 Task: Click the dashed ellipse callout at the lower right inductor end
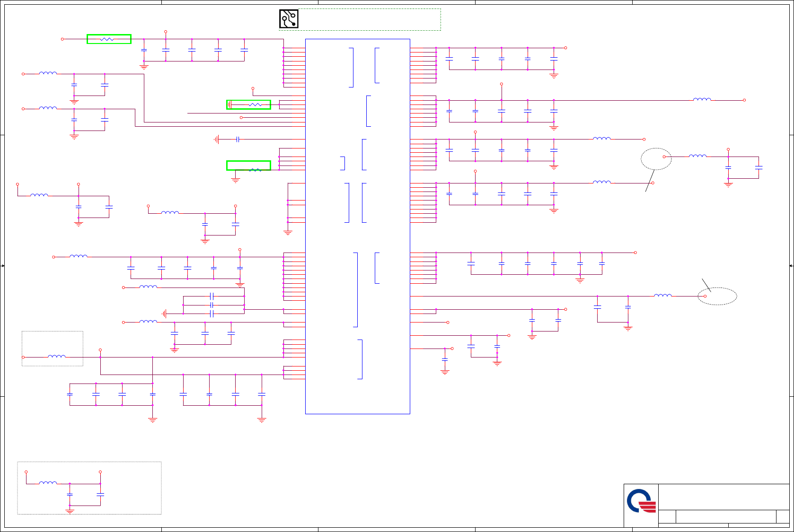click(x=717, y=297)
